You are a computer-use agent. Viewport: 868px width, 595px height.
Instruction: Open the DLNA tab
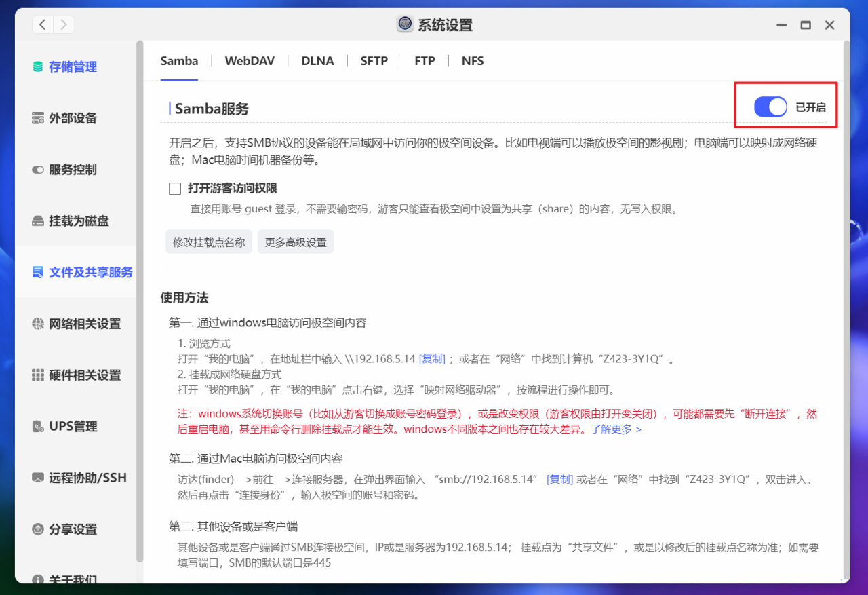pyautogui.click(x=317, y=60)
